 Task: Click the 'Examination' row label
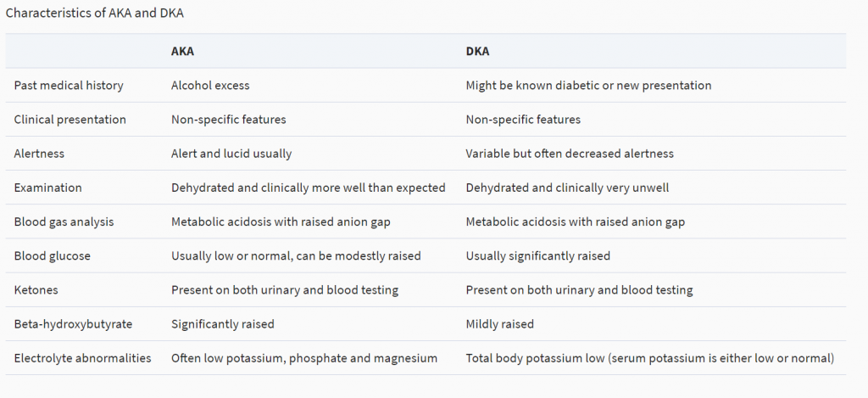[47, 188]
